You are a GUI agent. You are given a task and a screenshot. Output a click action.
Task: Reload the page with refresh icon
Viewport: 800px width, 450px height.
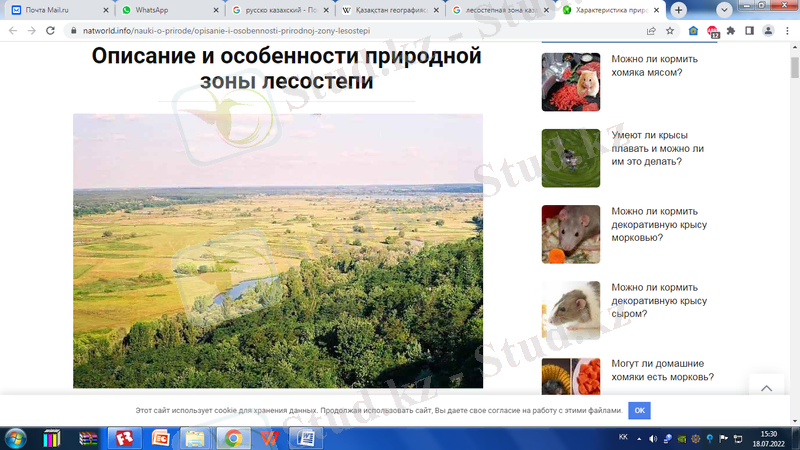coord(52,31)
